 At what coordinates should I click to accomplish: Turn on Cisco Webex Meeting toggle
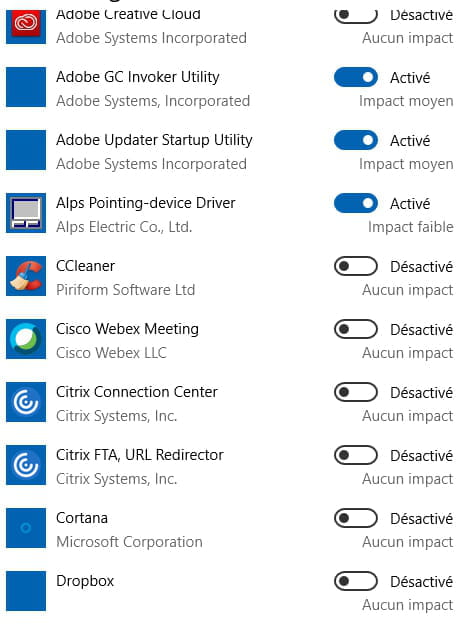point(356,329)
